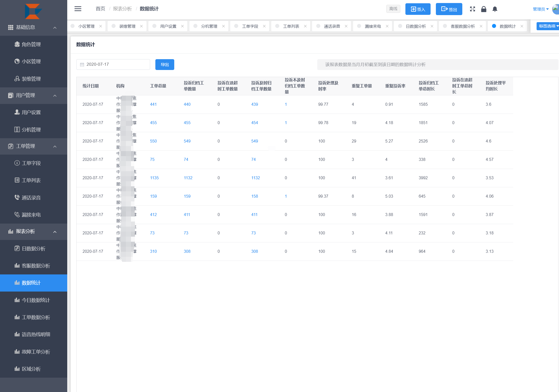
Task: Close the 数据统计 tab
Action: 522,26
